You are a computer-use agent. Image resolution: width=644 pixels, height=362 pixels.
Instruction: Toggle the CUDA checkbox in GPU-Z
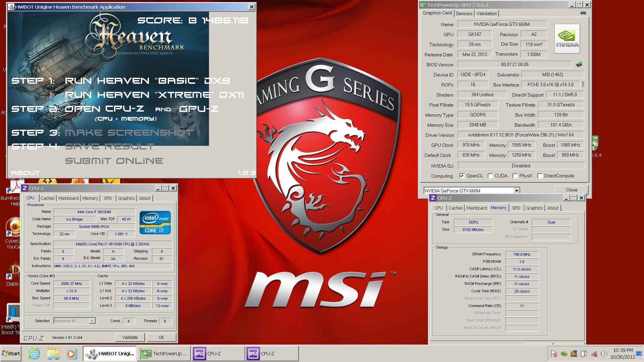click(x=490, y=176)
